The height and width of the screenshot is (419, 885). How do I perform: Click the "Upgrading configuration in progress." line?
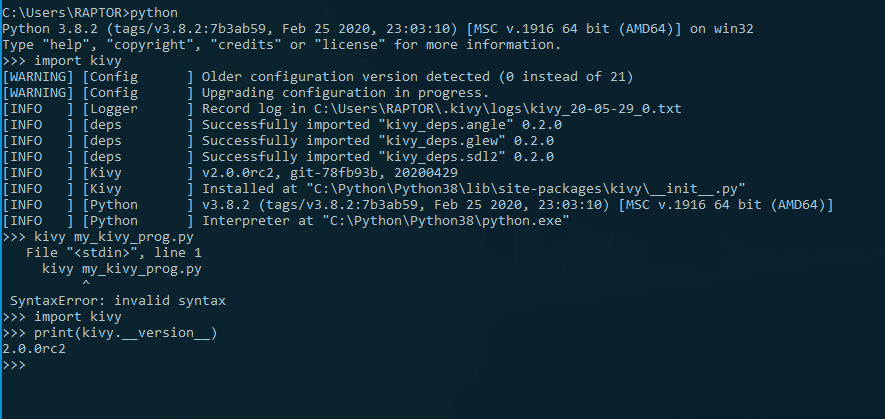tap(345, 92)
